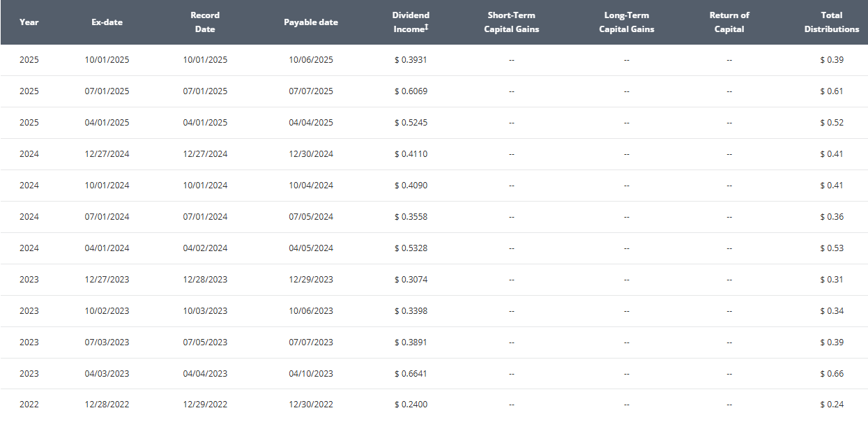The height and width of the screenshot is (422, 868).
Task: Select ex-date 12/27/2023 cell
Action: point(107,280)
